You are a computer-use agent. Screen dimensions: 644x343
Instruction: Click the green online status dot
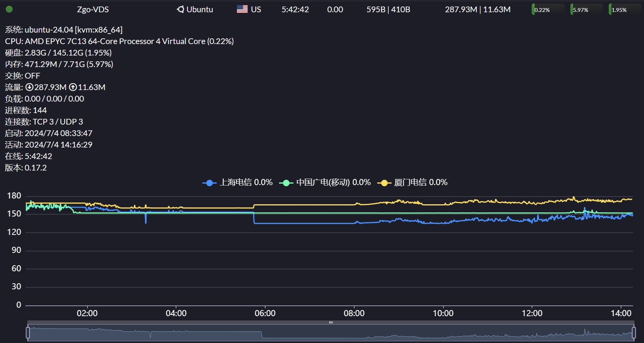[x=9, y=9]
